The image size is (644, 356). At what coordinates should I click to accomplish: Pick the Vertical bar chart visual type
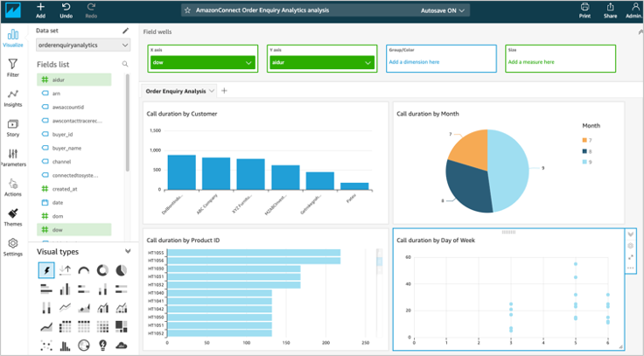point(65,290)
